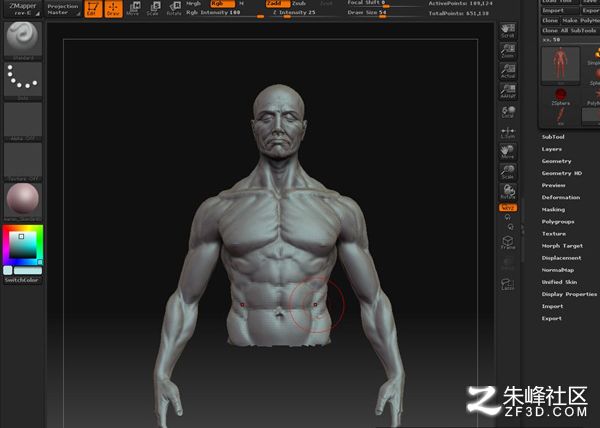Open the Dots stroke type selector
Screen dimensions: 600x428
23,81
